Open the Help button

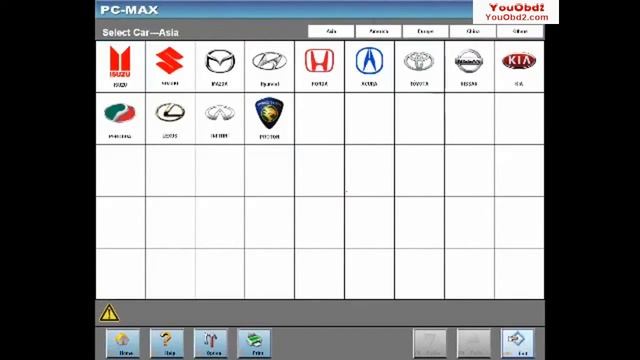[x=167, y=343]
